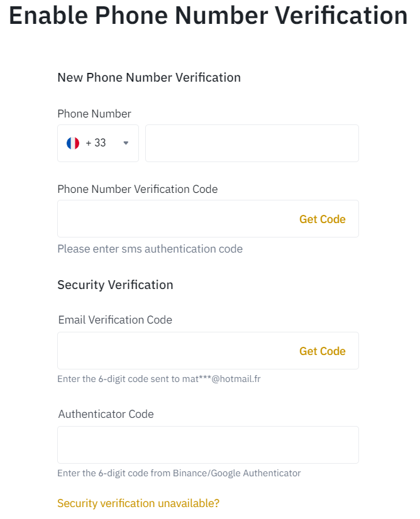420x519 pixels.
Task: Click the 'Enable Phone Number Verification' title
Action: click(208, 16)
